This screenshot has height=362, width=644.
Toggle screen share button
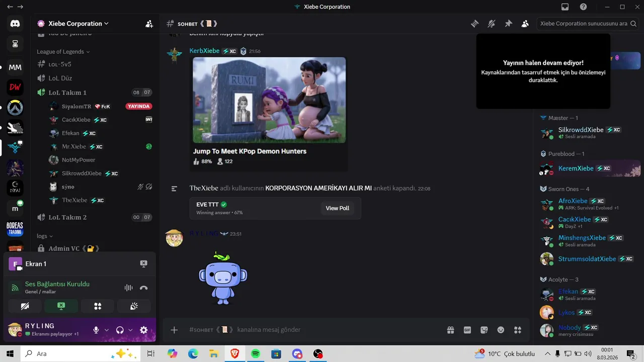tap(61, 306)
